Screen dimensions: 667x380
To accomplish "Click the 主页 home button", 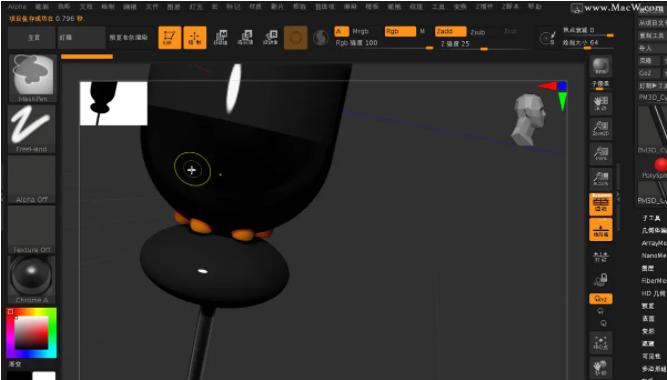I will point(32,37).
